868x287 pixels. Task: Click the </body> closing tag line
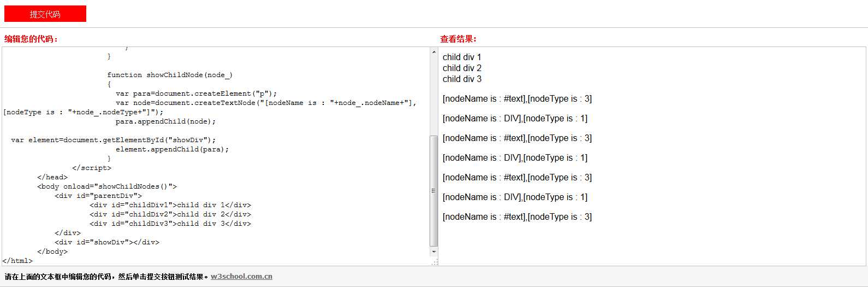point(52,251)
